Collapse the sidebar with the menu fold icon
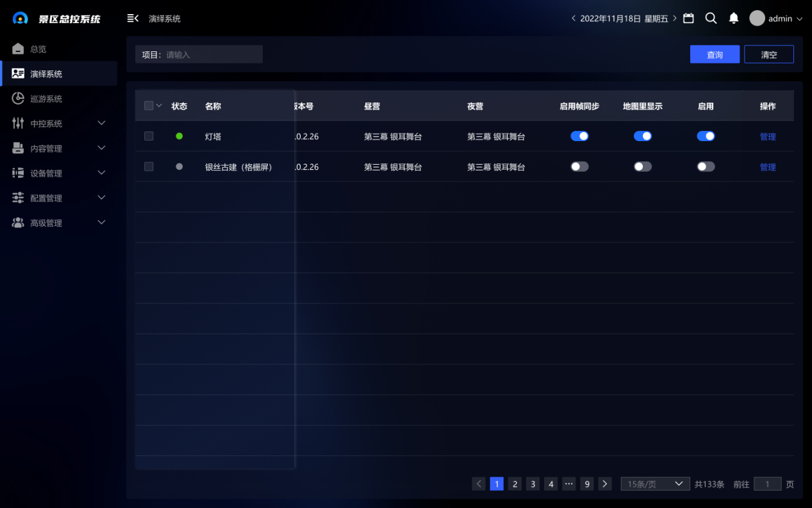Image resolution: width=812 pixels, height=508 pixels. (x=133, y=19)
